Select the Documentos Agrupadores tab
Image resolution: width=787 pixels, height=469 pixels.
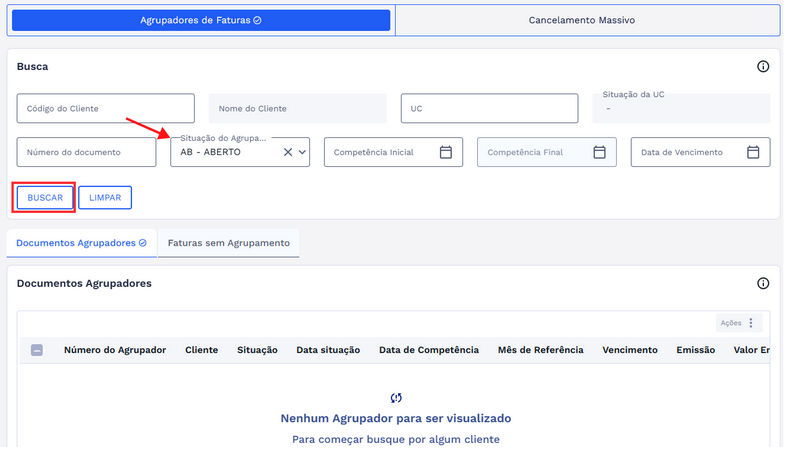pyautogui.click(x=81, y=243)
